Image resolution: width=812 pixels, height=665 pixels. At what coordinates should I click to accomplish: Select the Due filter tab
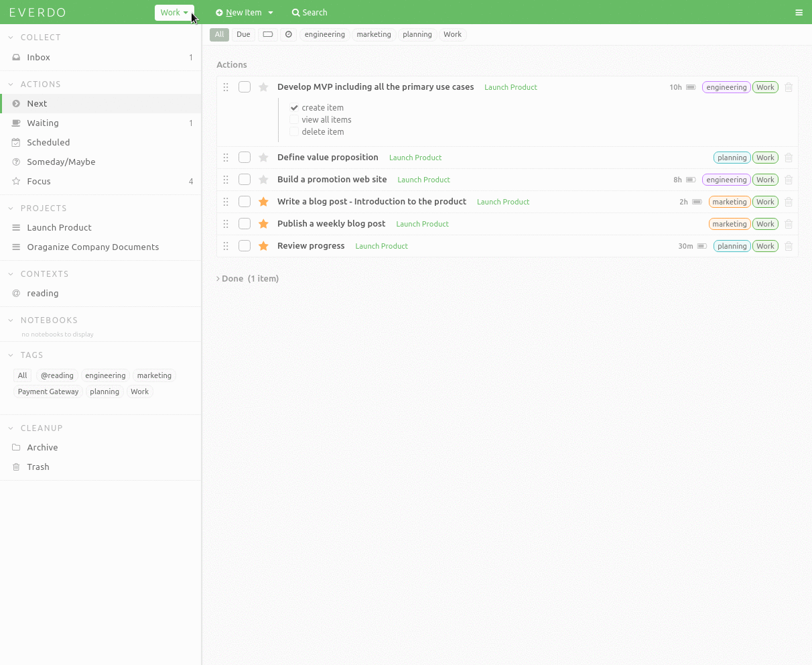coord(243,34)
